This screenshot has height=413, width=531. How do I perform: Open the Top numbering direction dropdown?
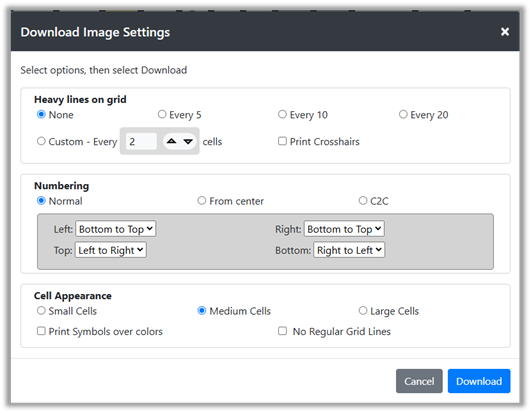111,250
